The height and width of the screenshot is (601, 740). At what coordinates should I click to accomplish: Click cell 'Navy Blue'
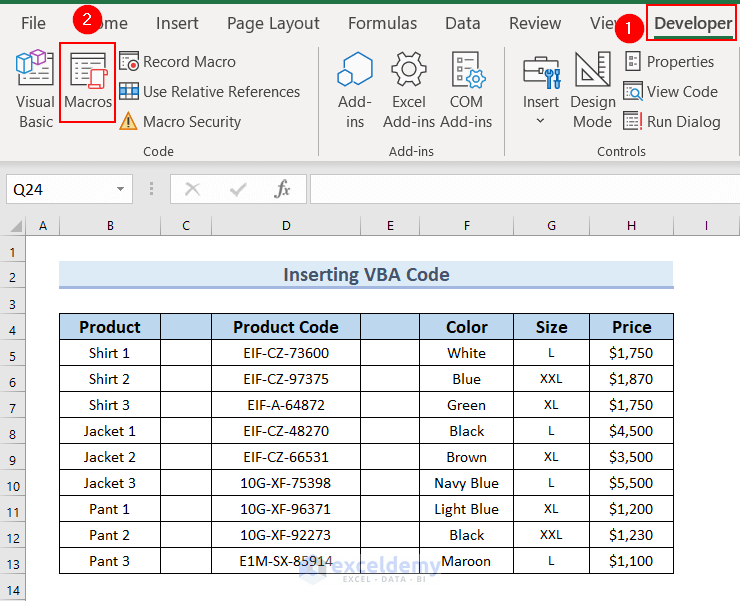click(x=467, y=482)
